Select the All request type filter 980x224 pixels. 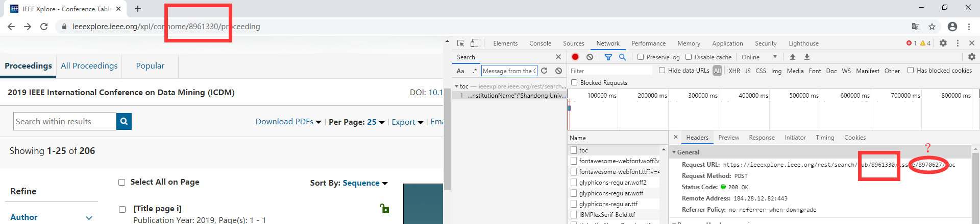click(717, 71)
